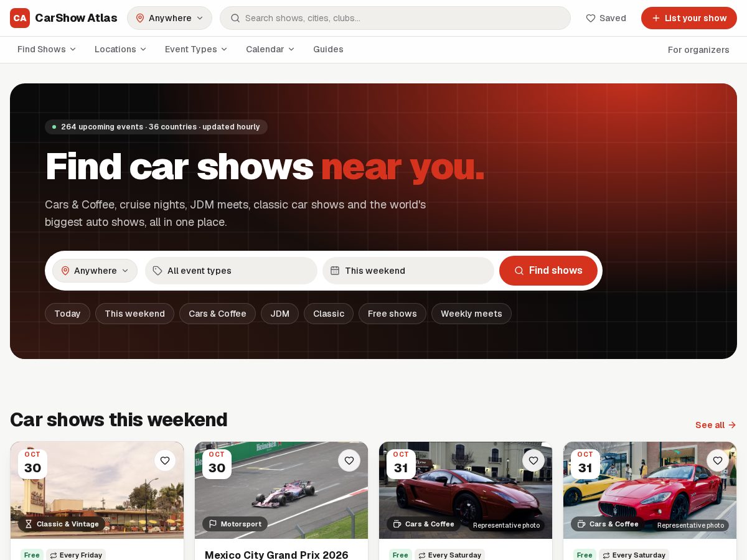Click the 264 upcoming events status pill
Screen dimensions: 747x560
[156, 127]
